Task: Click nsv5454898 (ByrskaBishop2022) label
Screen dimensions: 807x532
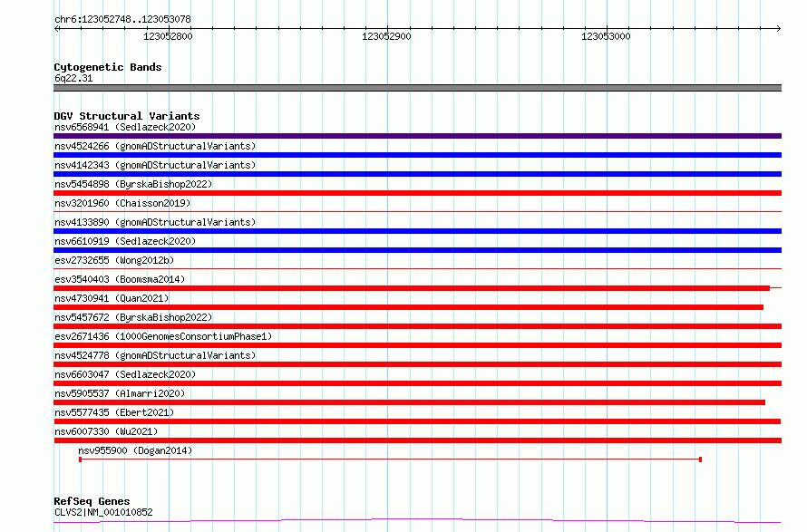Action: tap(133, 184)
